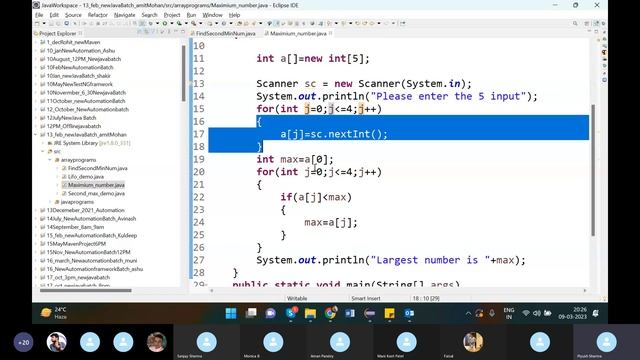
Task: Open the Navigate menu
Action: point(124,15)
